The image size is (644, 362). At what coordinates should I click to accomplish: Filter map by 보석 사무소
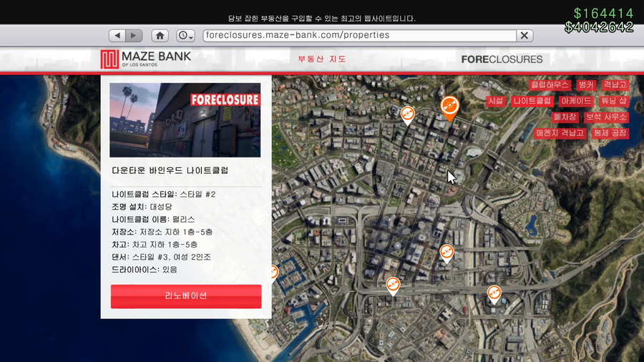click(x=606, y=117)
